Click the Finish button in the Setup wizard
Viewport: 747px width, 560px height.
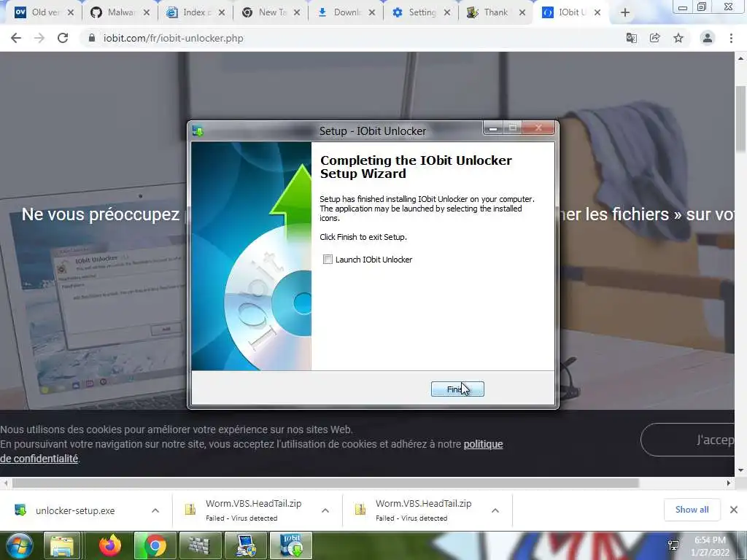(457, 389)
